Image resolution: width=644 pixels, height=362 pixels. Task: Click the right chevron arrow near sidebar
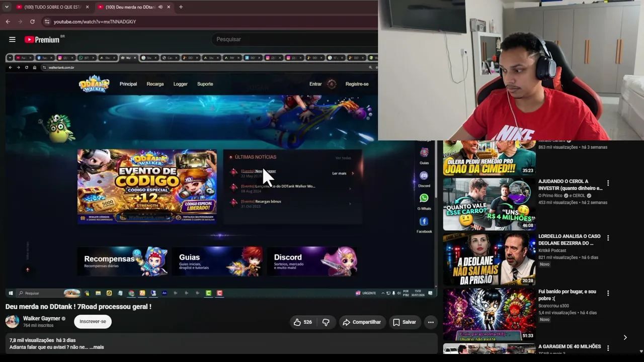click(x=625, y=337)
